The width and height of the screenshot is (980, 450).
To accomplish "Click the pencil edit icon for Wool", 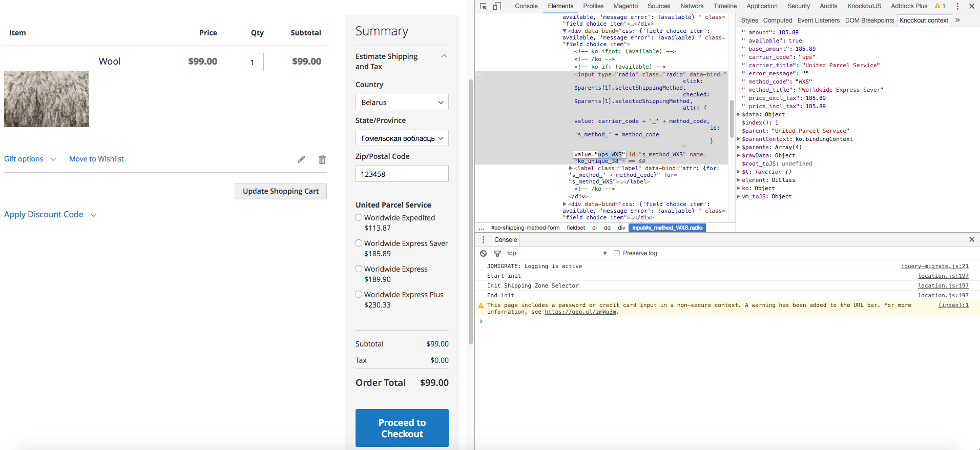I will point(301,159).
